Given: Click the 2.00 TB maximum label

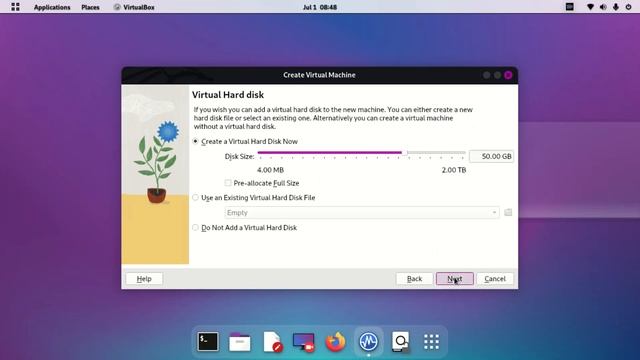Looking at the screenshot, I should point(454,170).
